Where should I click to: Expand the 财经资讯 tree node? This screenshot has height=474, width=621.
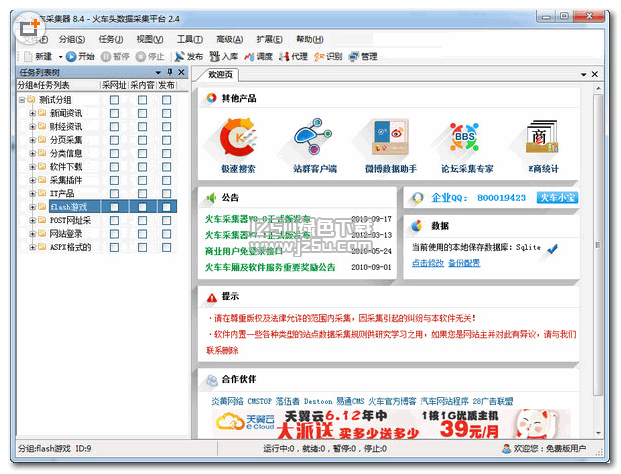pos(33,127)
